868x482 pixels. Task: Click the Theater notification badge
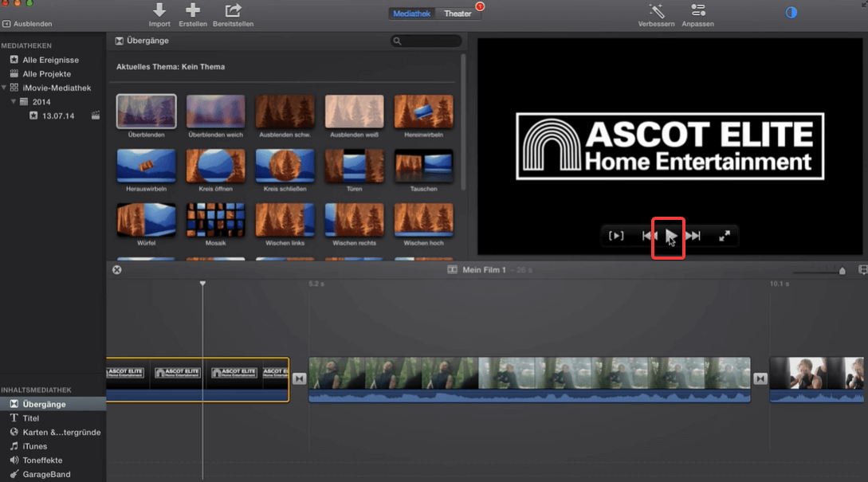(x=480, y=6)
